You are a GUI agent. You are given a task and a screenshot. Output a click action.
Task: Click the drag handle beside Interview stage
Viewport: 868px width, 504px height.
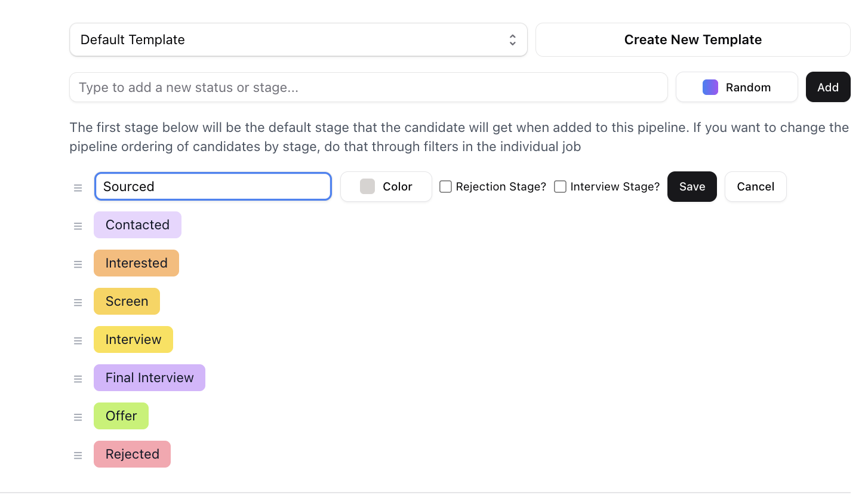point(78,341)
